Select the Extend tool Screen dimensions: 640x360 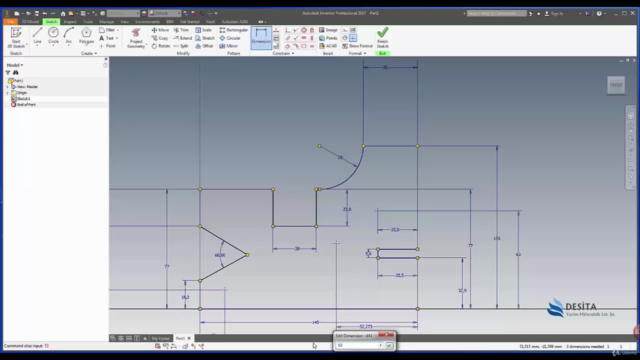[182, 38]
